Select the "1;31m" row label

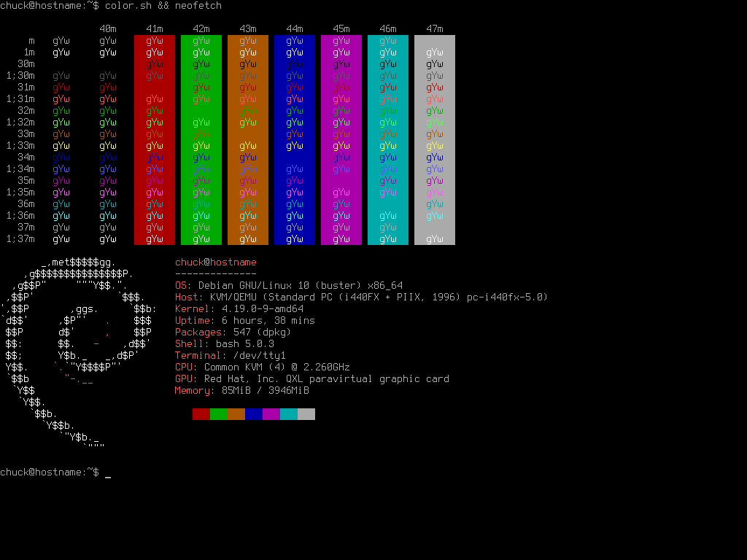coord(20,99)
